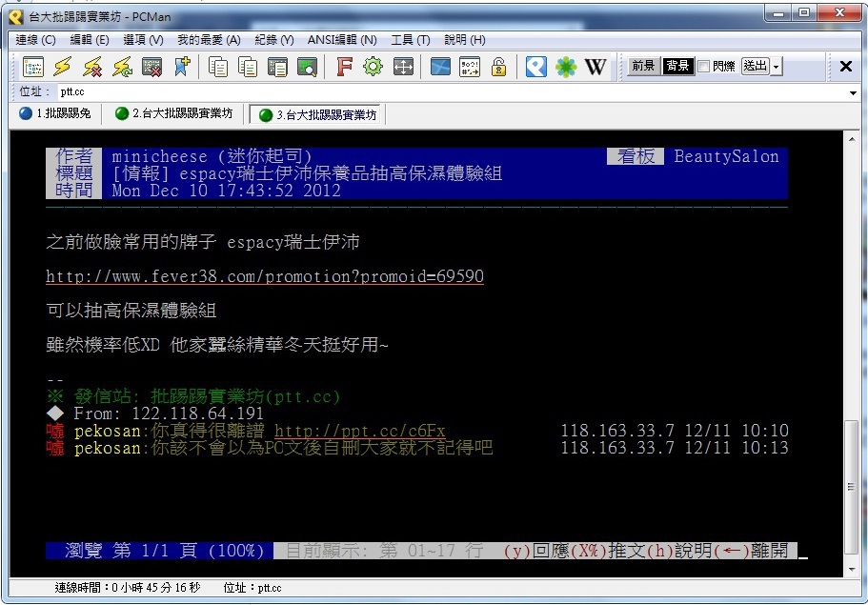
Task: Click the lightning disconnect icon with red X
Action: pyautogui.click(x=92, y=67)
